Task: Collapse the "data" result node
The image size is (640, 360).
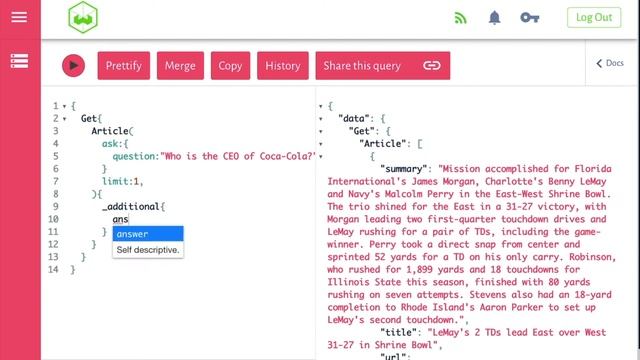Action: (321, 119)
